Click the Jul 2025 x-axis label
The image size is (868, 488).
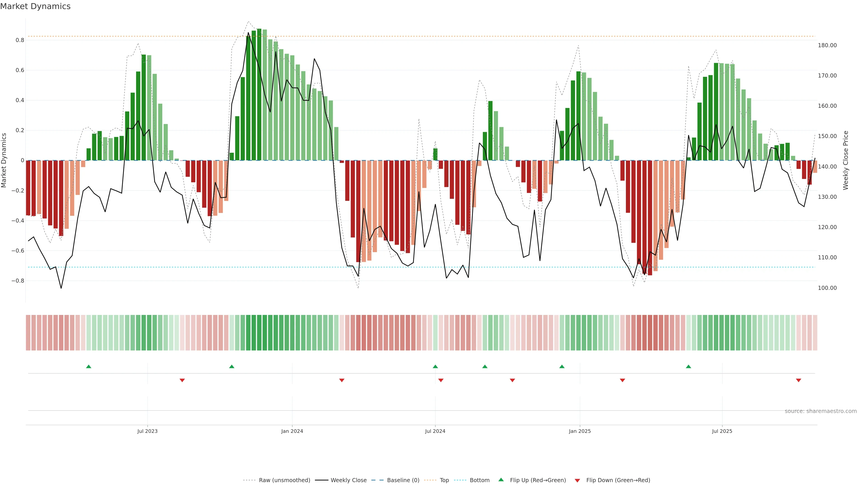pos(722,431)
